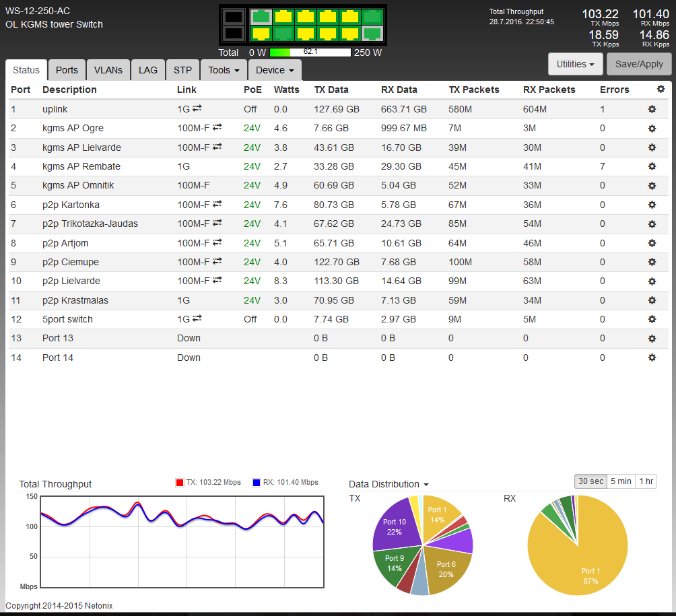Click the top-left black SFP port icon
676x616 pixels.
pos(234,17)
